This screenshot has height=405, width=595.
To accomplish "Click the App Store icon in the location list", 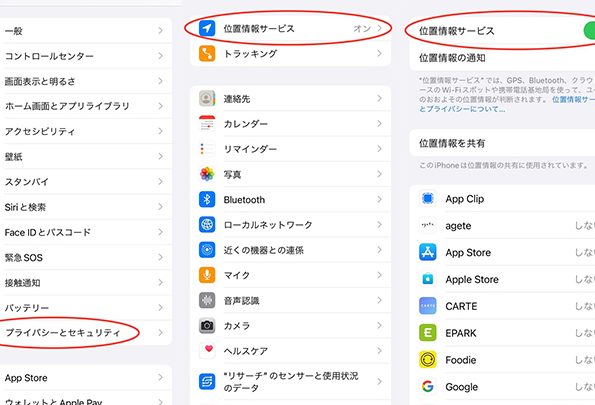I will tap(428, 252).
